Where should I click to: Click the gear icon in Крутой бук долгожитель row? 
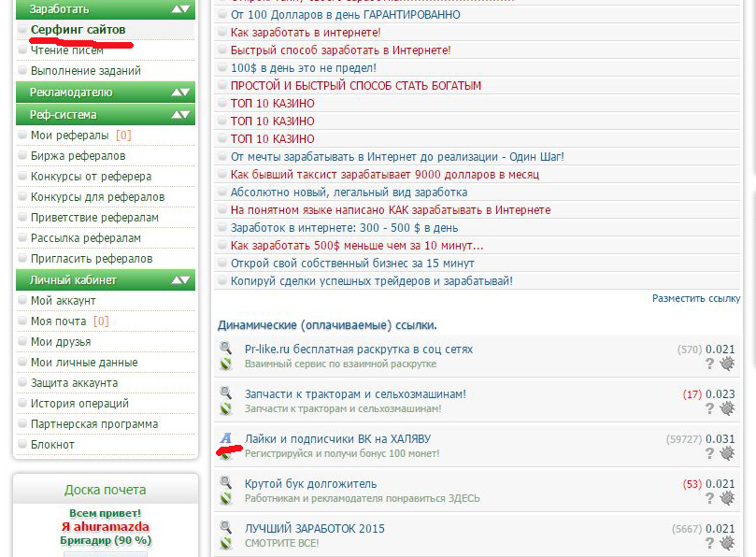coord(727,498)
